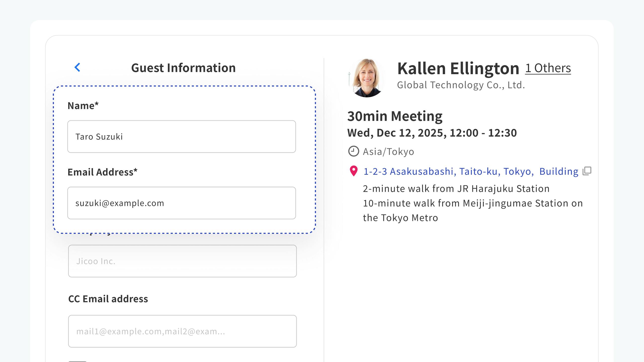Click the clock timezone icon
644x362 pixels.
353,151
